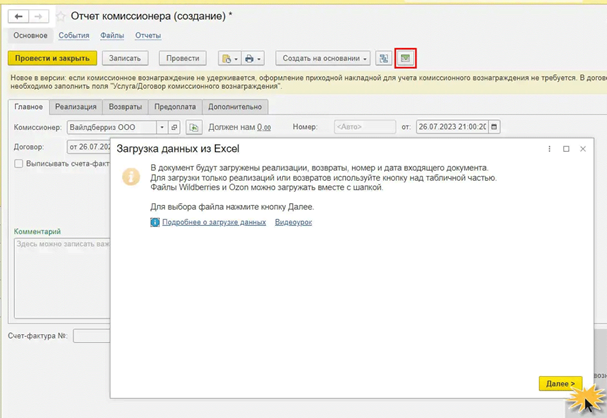Image resolution: width=607 pixels, height=418 pixels.
Task: Open the calendar picker for the date
Action: [494, 127]
